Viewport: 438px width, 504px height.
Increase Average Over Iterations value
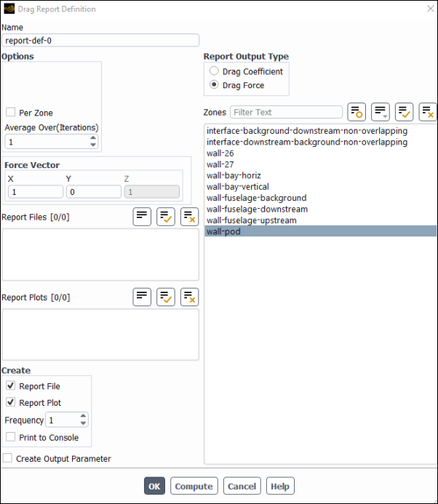tap(93, 138)
